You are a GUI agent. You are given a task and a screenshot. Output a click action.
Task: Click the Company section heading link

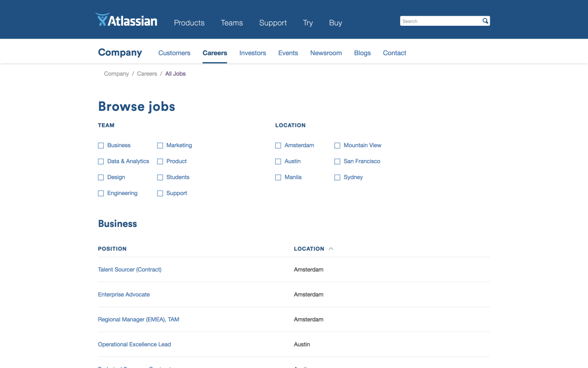click(120, 52)
